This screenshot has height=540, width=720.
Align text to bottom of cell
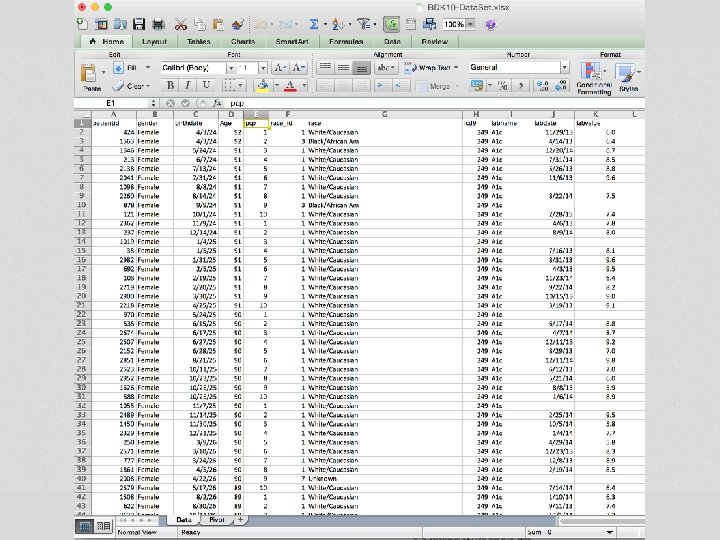[361, 68]
